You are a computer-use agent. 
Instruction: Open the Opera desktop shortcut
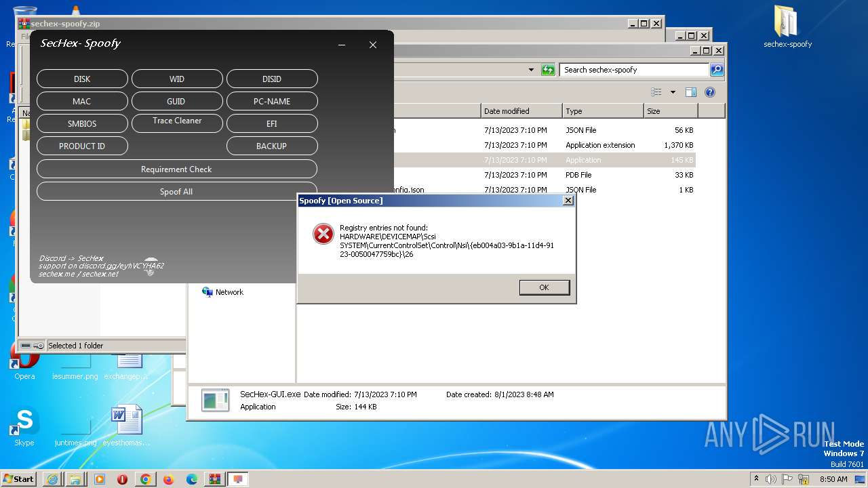(24, 361)
